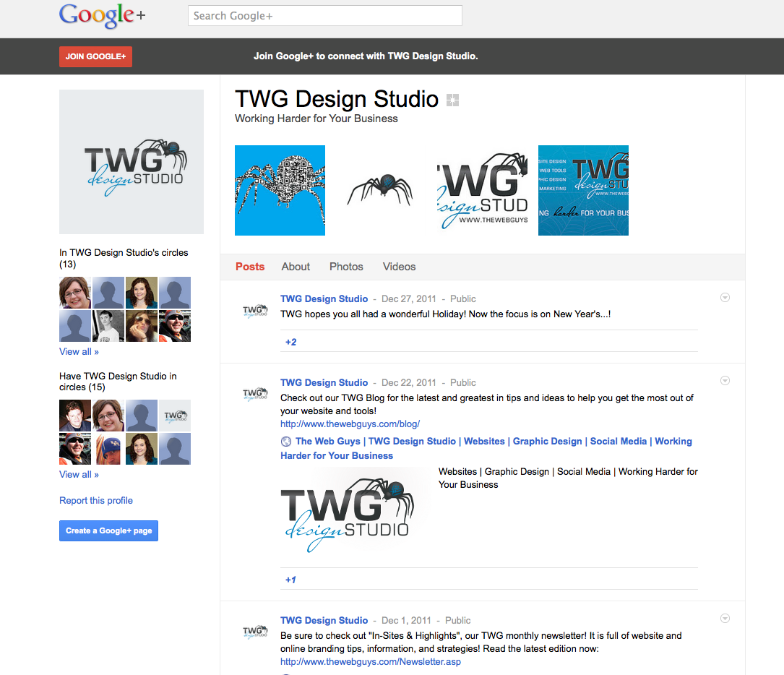Click the Dec 1, 2011 timestamp

pos(406,621)
